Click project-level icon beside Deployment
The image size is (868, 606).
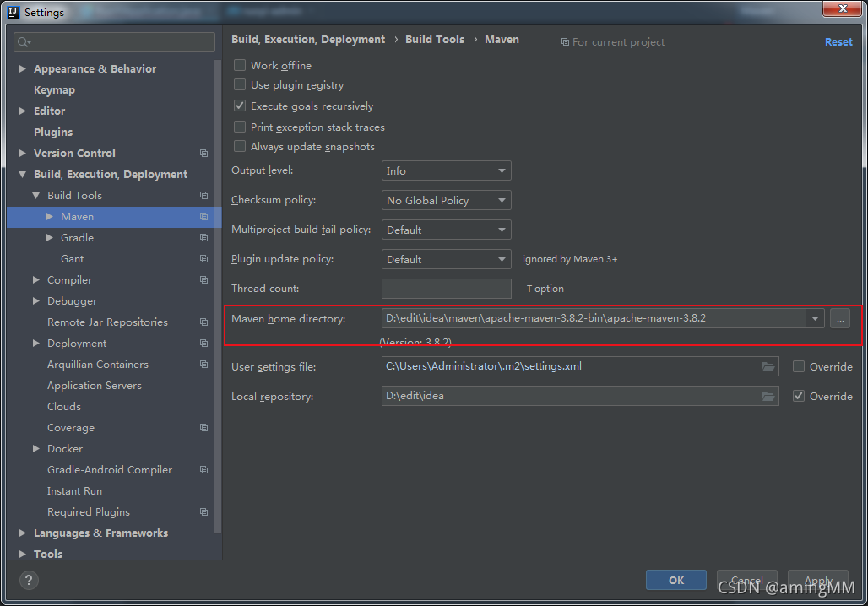[203, 344]
